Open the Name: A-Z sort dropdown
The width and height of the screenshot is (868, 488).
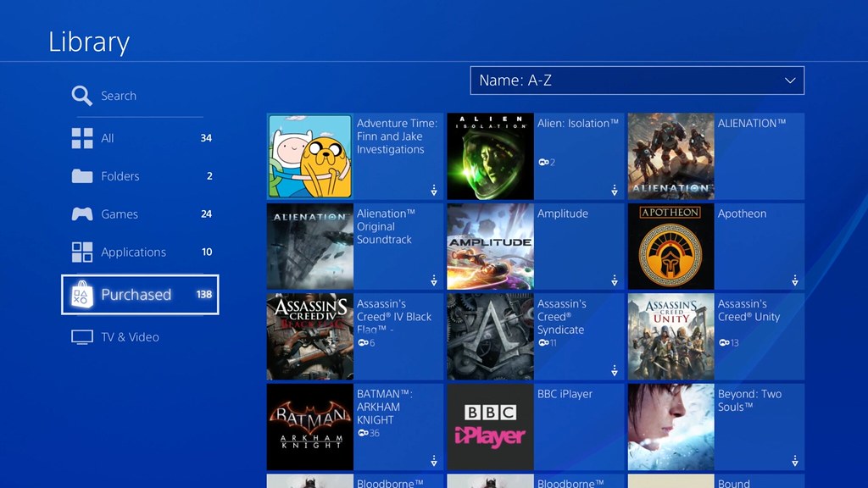pos(637,80)
